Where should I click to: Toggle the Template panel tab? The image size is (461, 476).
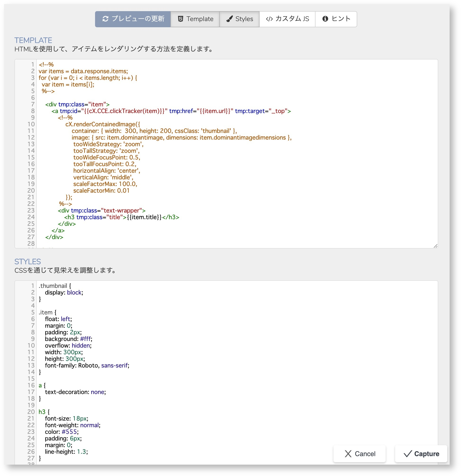(x=195, y=19)
